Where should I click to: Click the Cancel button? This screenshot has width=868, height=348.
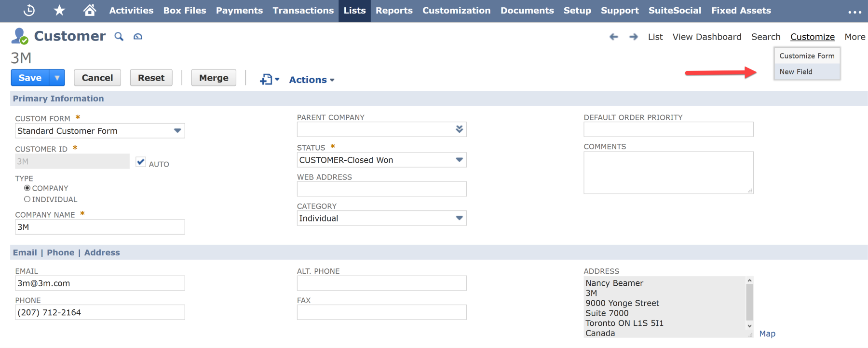click(97, 78)
